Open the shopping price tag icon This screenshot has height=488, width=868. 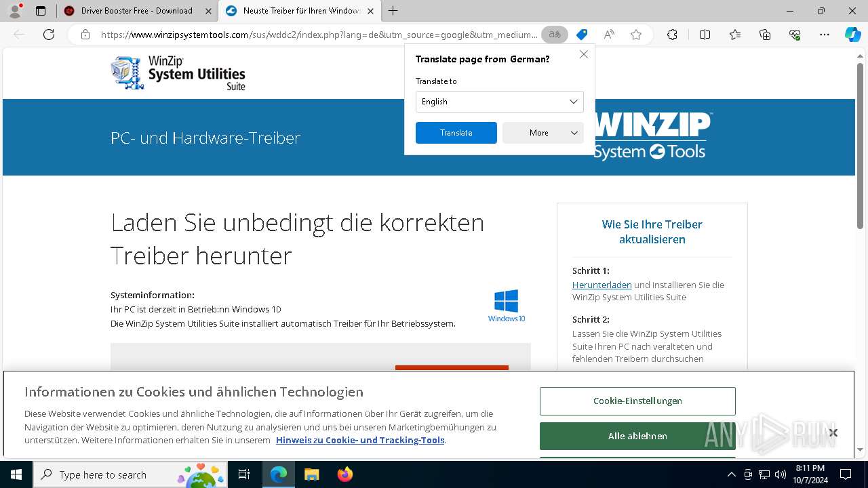tap(582, 35)
